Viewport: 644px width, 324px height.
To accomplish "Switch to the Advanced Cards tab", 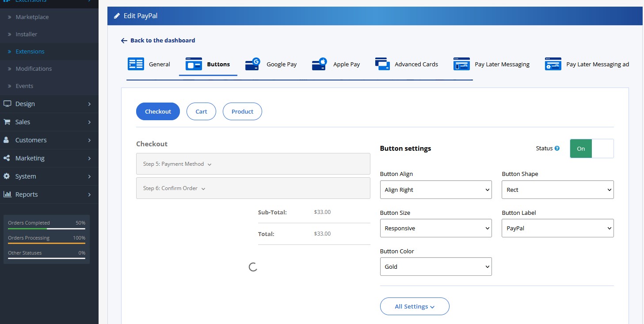I will pos(406,64).
